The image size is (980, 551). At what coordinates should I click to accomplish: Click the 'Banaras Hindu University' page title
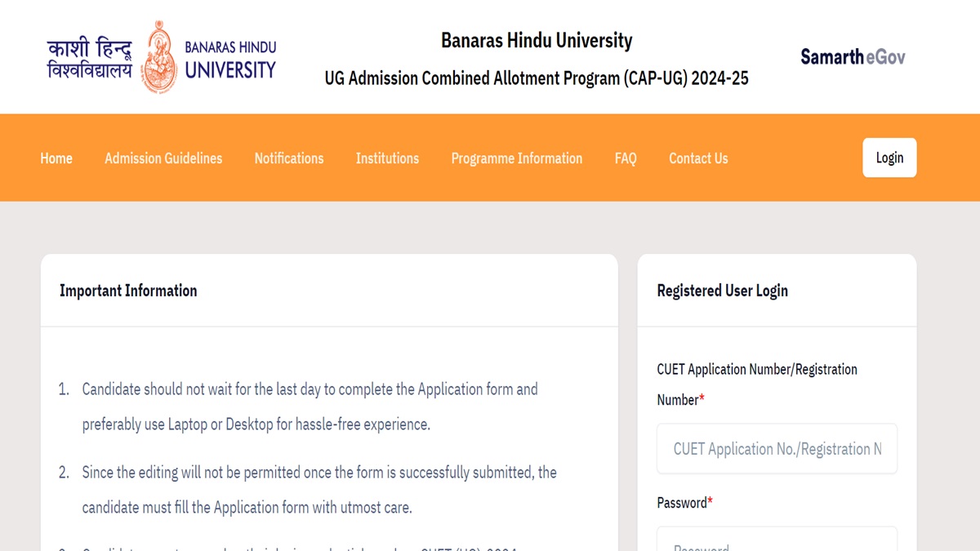click(x=537, y=40)
